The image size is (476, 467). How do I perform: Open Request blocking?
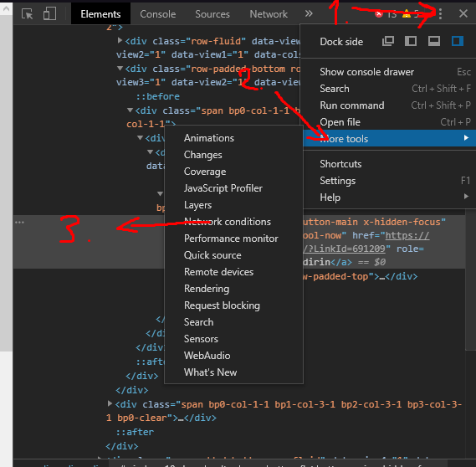pyautogui.click(x=233, y=305)
